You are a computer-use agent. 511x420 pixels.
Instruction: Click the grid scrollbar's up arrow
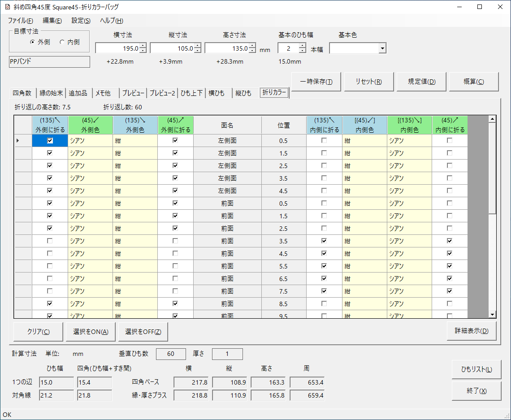tap(493, 119)
